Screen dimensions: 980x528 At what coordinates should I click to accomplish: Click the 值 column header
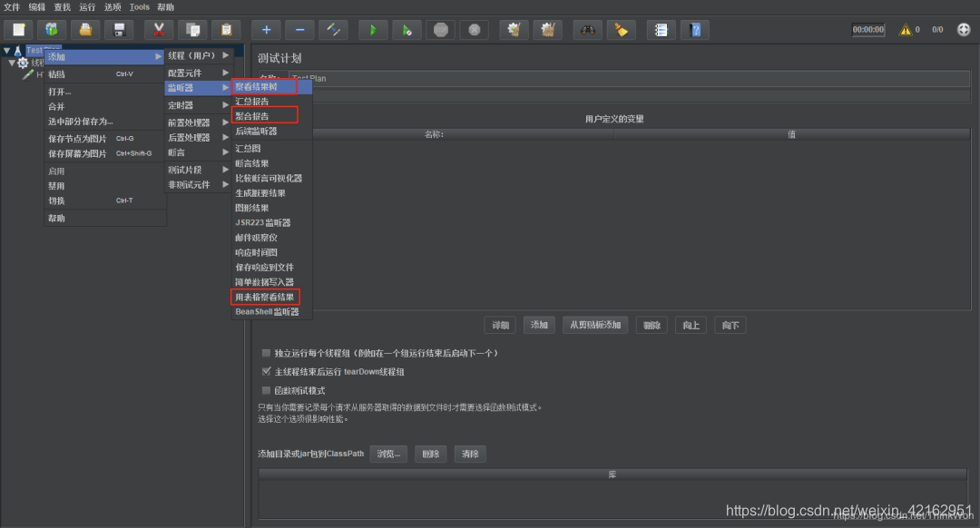[791, 134]
